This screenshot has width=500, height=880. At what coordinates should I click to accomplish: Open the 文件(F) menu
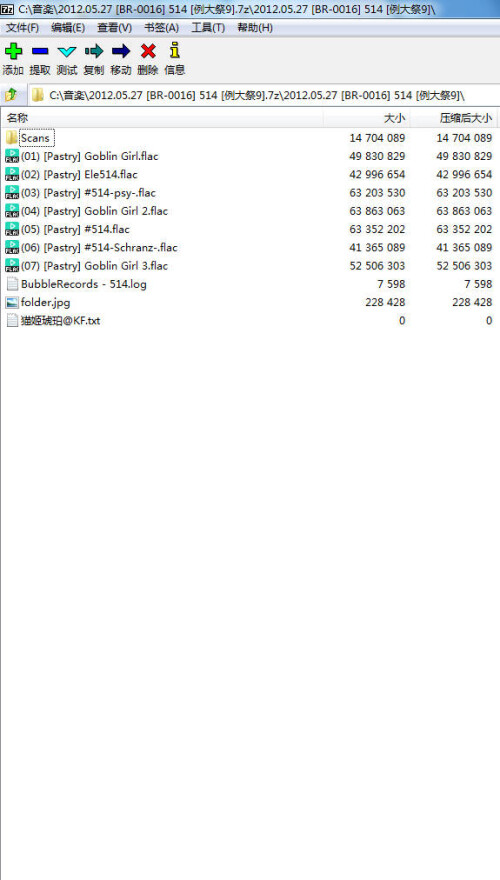(22, 28)
